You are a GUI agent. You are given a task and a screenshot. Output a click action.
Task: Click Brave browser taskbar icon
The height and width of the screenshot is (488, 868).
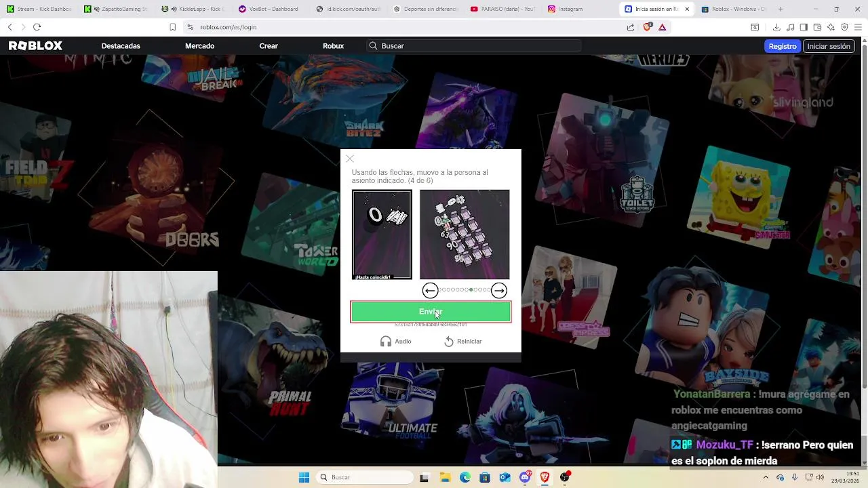(545, 477)
